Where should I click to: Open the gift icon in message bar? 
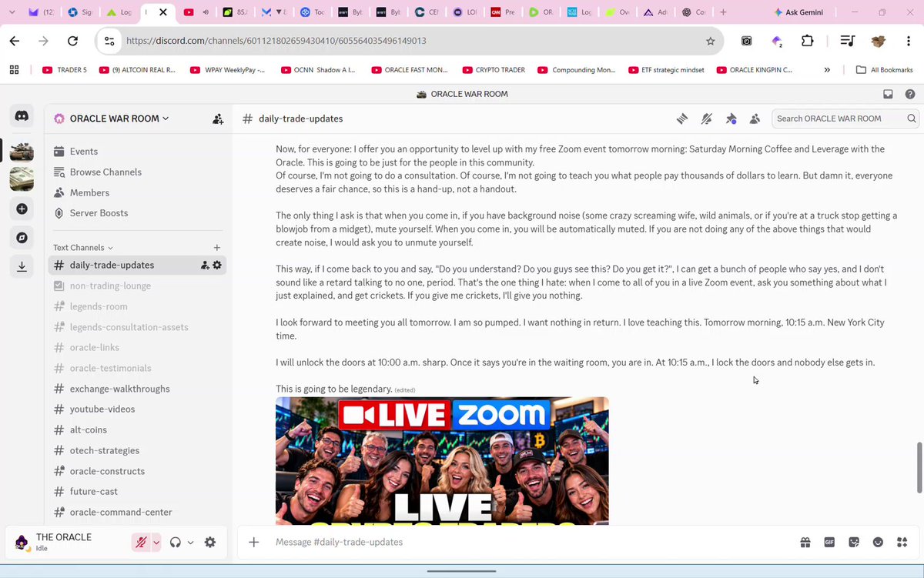(805, 542)
